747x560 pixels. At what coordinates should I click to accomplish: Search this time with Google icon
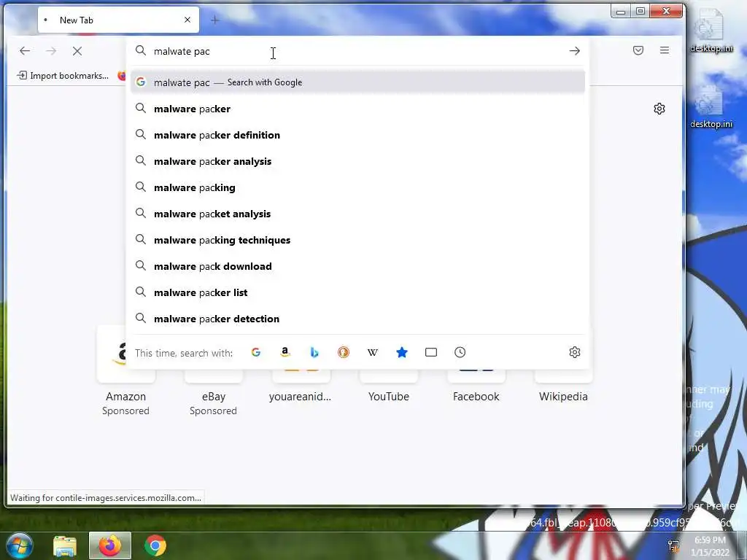pyautogui.click(x=256, y=352)
